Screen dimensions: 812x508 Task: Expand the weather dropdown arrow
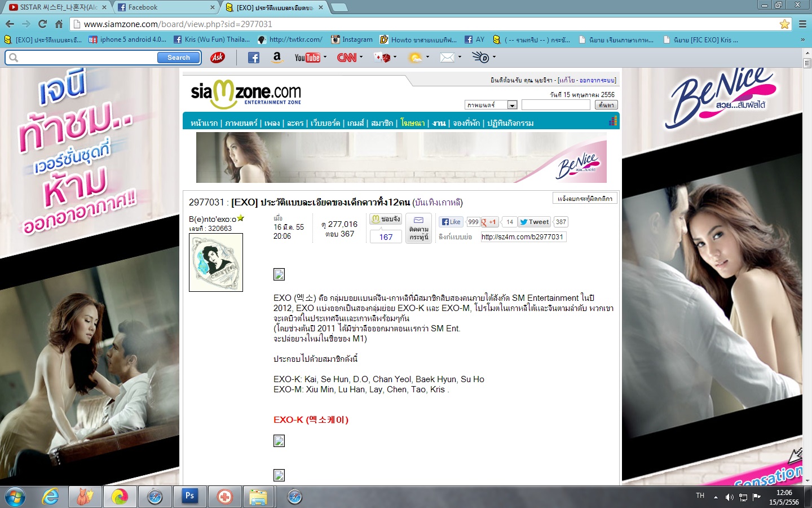coord(427,57)
